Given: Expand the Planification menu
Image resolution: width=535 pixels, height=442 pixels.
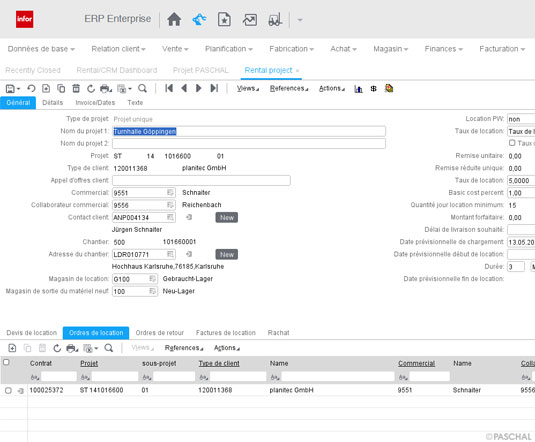Looking at the screenshot, I should 229,49.
